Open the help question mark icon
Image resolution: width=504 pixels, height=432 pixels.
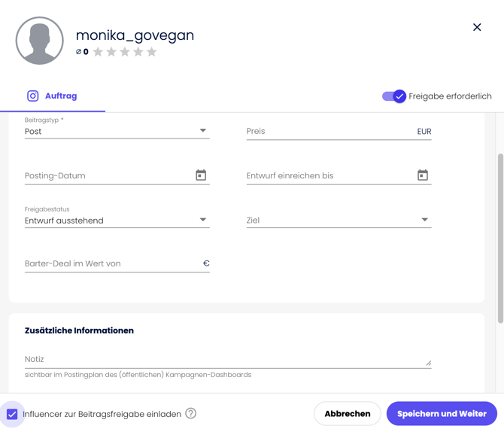pos(190,413)
